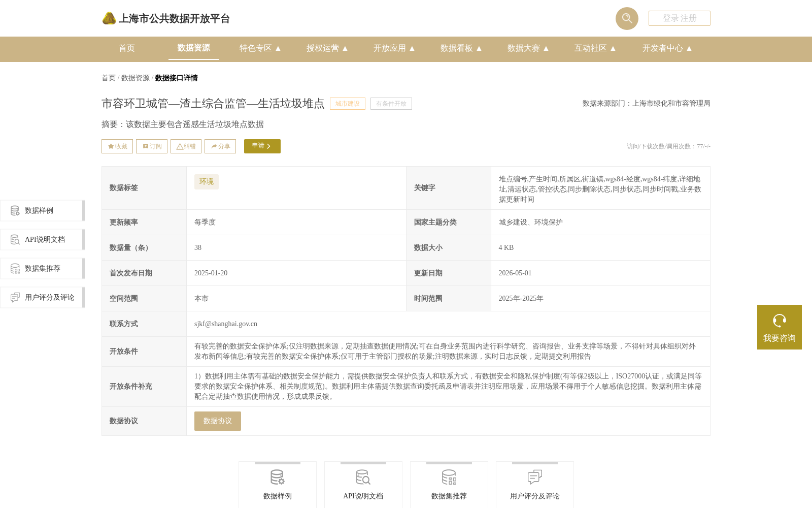This screenshot has width=812, height=508.
Task: Click the 摘要 summary line
Action: (183, 124)
